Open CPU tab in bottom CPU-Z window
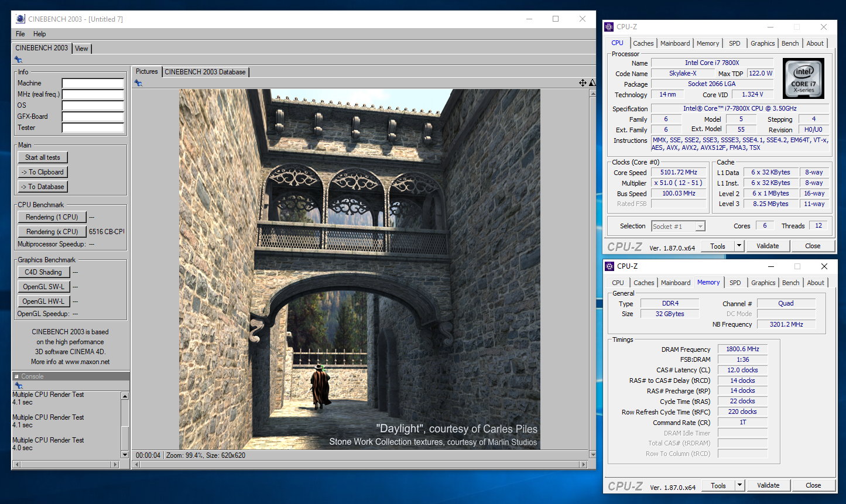This screenshot has width=846, height=504. [618, 283]
